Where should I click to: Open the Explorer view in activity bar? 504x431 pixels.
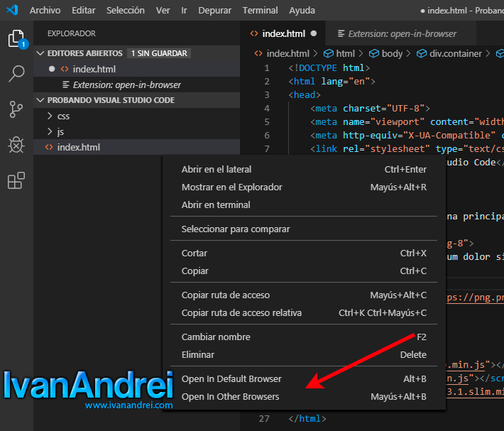[x=16, y=38]
